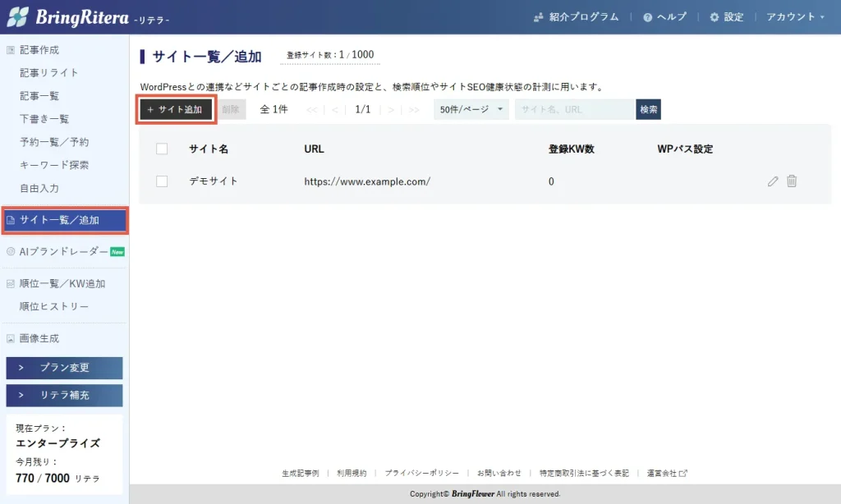Open the 紹介プログラム referral program

[x=576, y=16]
